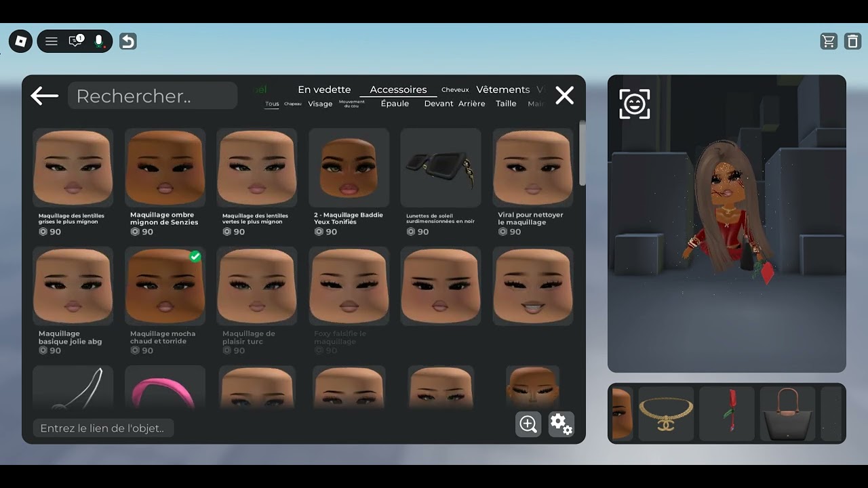Image resolution: width=868 pixels, height=488 pixels.
Task: Close the catalog panel with X
Action: (x=564, y=96)
